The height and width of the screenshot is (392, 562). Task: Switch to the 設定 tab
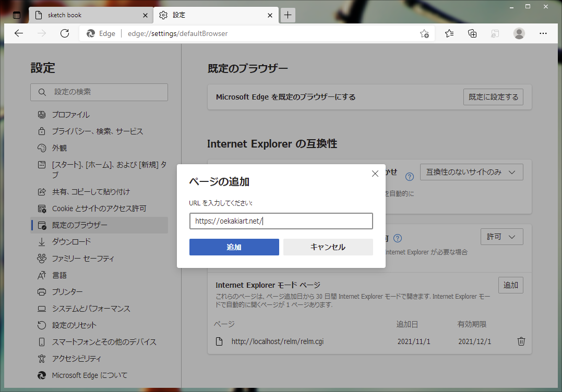click(x=216, y=15)
